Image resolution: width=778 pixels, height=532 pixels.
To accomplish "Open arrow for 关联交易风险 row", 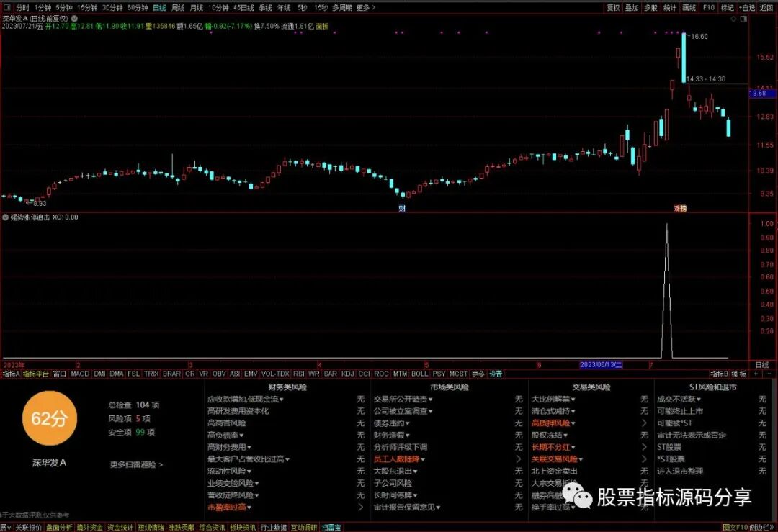I will pyautogui.click(x=645, y=459).
